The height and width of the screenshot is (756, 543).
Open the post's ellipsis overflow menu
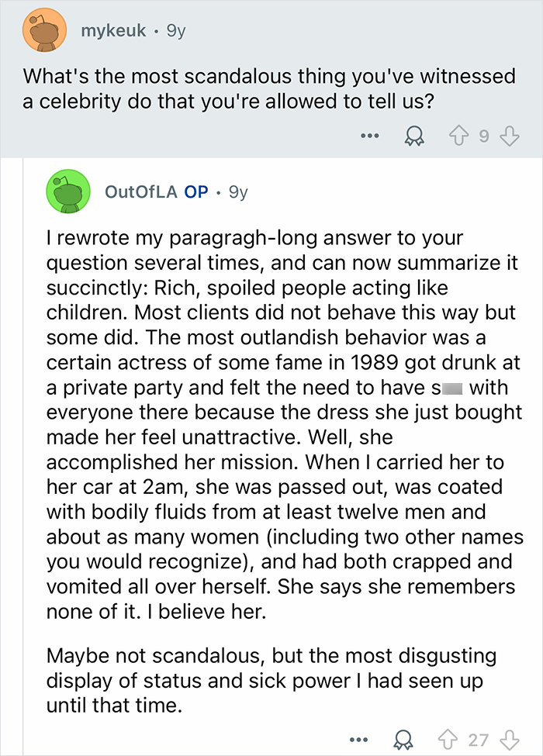(370, 135)
